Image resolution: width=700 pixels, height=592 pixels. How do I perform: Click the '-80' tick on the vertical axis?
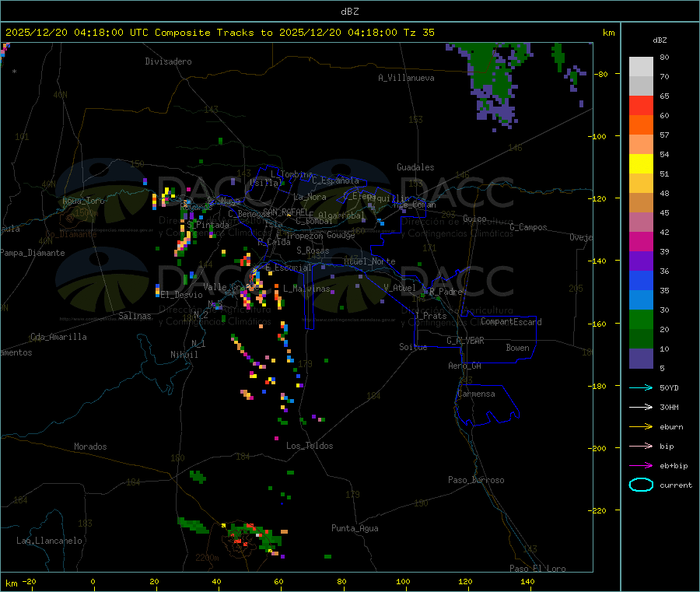[601, 74]
